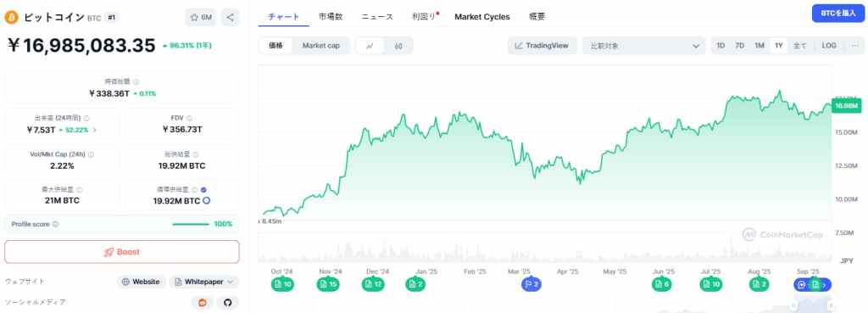Select the 7D time range
The height and width of the screenshot is (313, 868).
(739, 46)
